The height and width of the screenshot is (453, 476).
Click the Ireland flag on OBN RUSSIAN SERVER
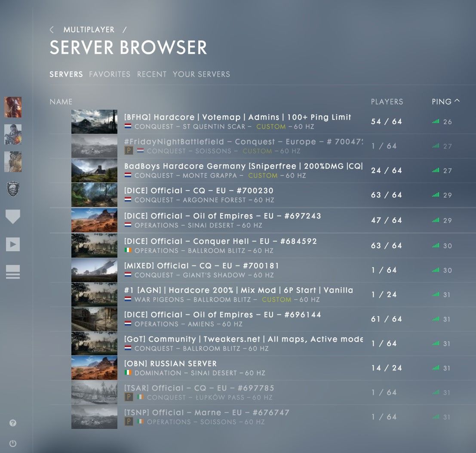click(x=128, y=373)
